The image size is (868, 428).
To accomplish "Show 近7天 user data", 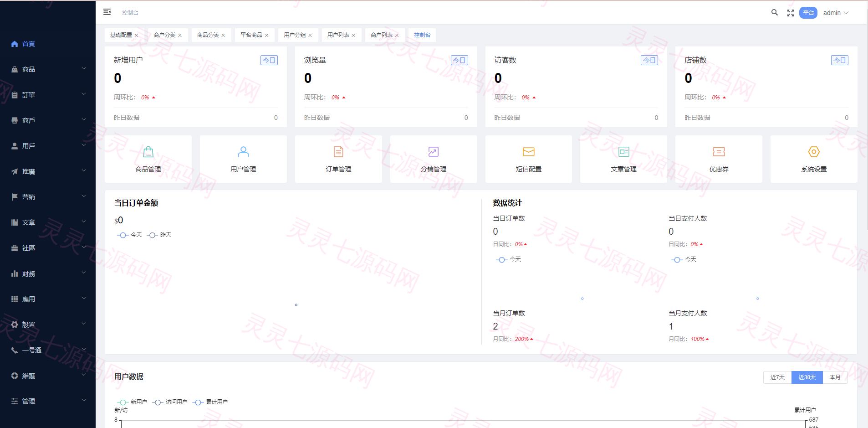I will click(x=777, y=377).
